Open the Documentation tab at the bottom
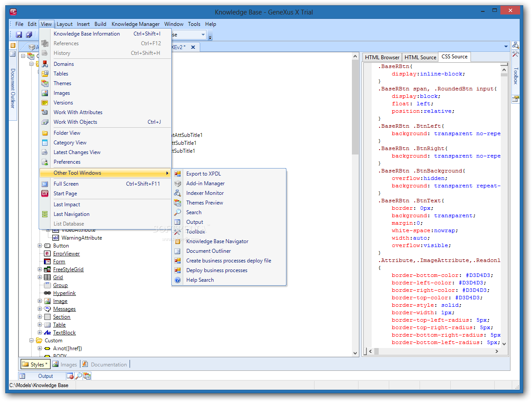The width and height of the screenshot is (532, 402). pyautogui.click(x=105, y=364)
